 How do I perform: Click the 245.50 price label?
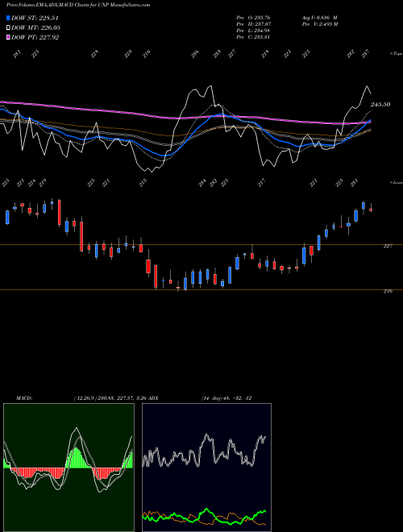point(380,105)
